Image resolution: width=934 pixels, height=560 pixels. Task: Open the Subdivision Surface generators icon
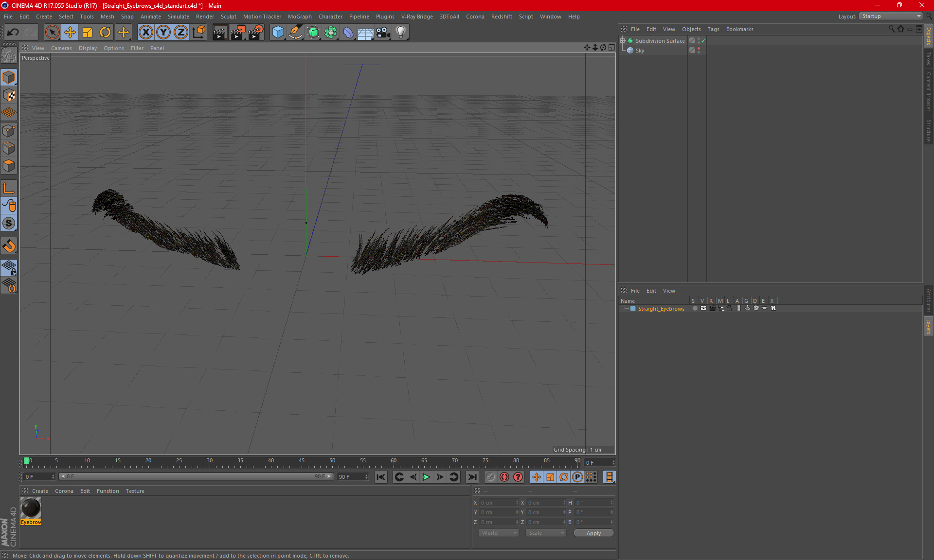click(313, 33)
